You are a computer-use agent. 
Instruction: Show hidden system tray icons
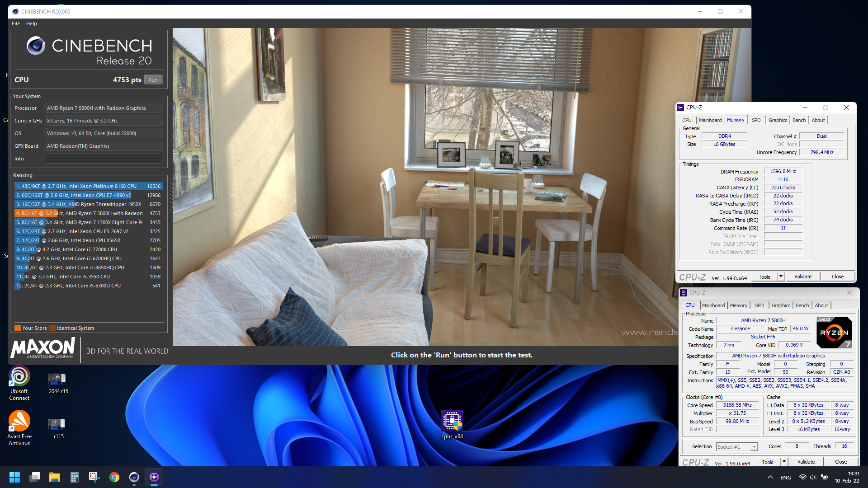coord(770,477)
